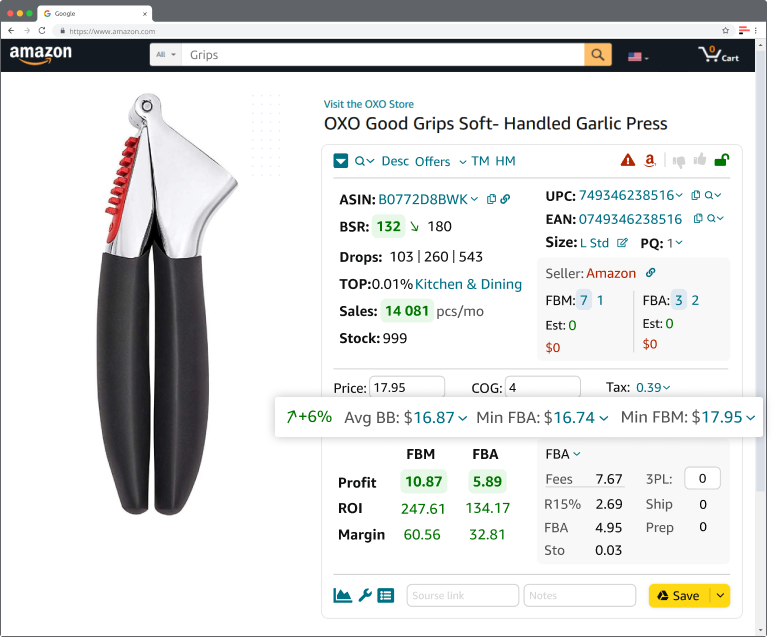Click the red warning triangle icon
Viewport: 775px width, 637px height.
628,160
